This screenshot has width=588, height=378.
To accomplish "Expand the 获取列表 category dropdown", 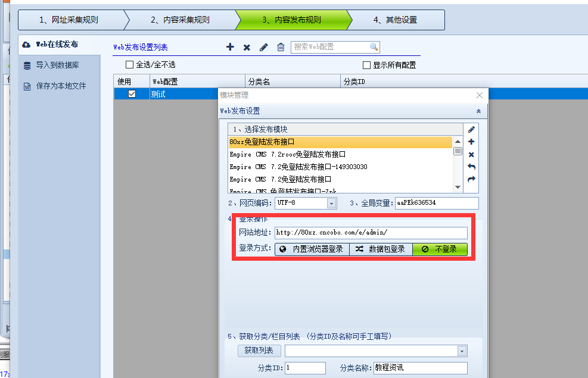I will pos(462,351).
